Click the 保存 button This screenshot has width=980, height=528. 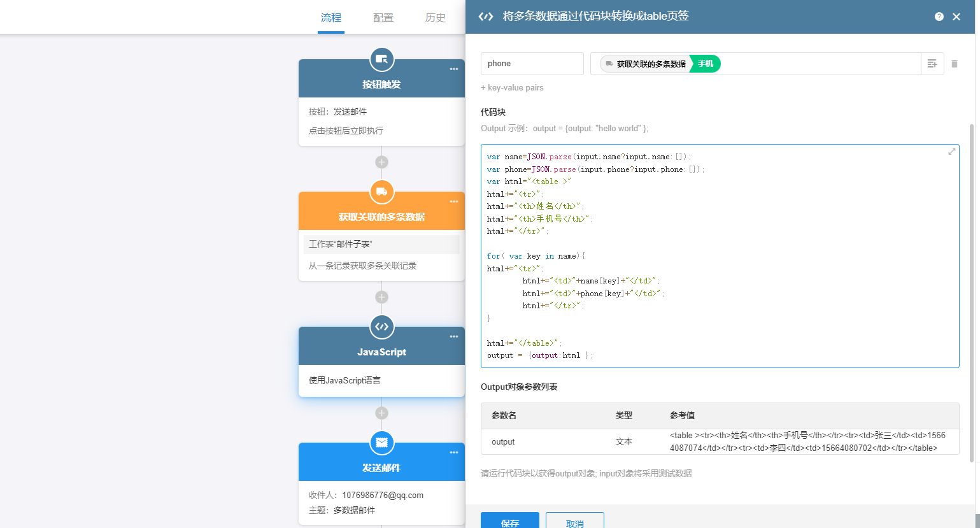[509, 521]
